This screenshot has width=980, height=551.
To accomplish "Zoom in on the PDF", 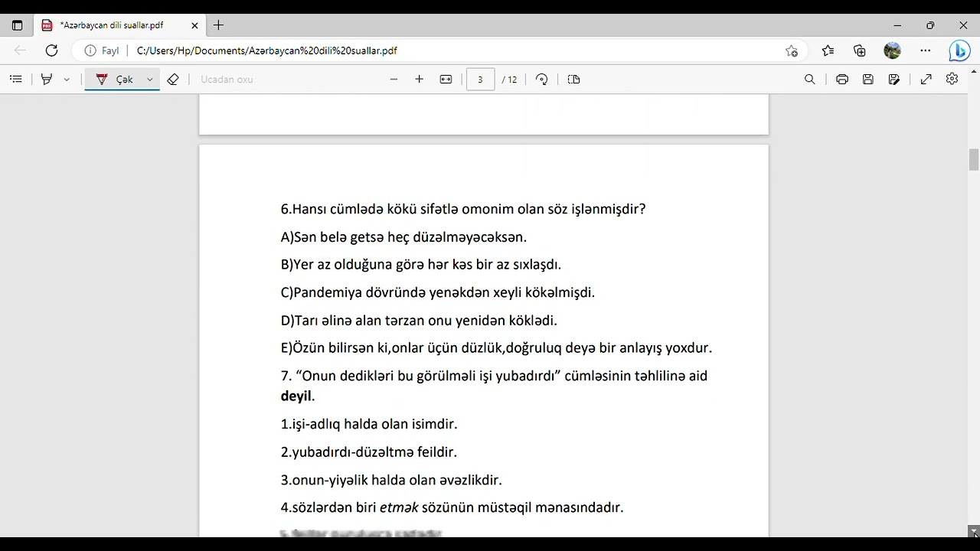I will (x=419, y=79).
